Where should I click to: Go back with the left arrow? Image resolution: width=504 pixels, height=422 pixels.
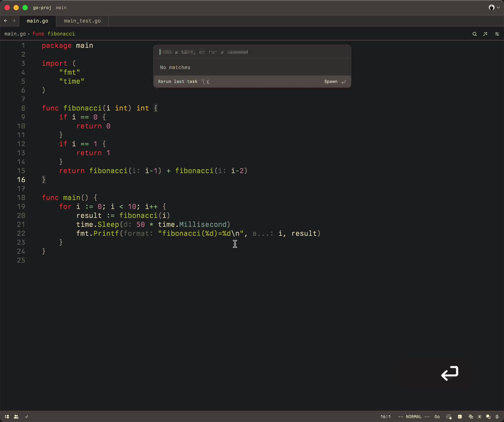(x=6, y=21)
